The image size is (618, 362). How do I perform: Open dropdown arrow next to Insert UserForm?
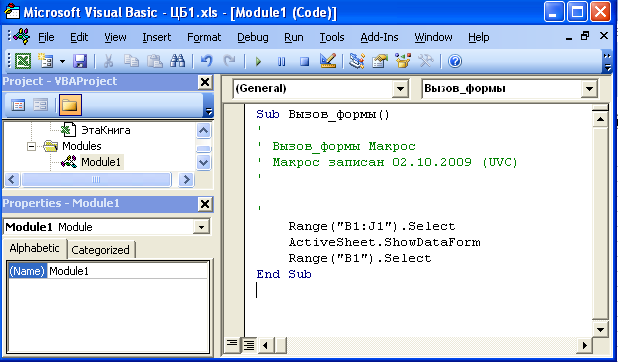62,62
